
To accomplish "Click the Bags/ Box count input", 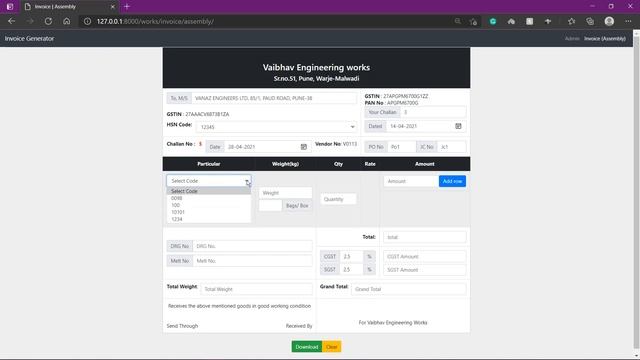I will (x=270, y=205).
